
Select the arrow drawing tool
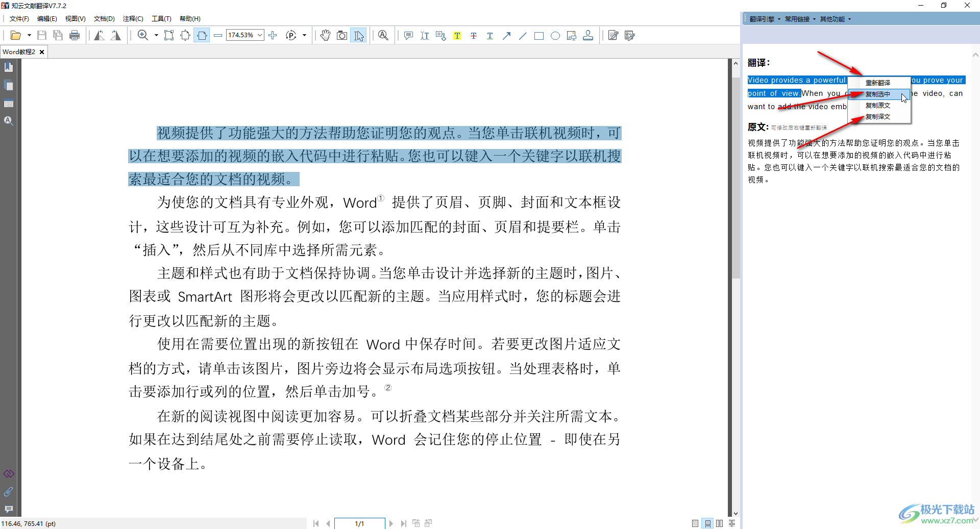(506, 36)
